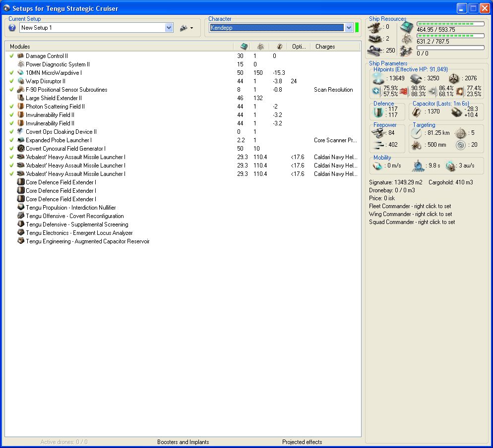Click the Tengu Electronics subsystem icon
Viewport: 493px width, 448px height.
click(21, 233)
